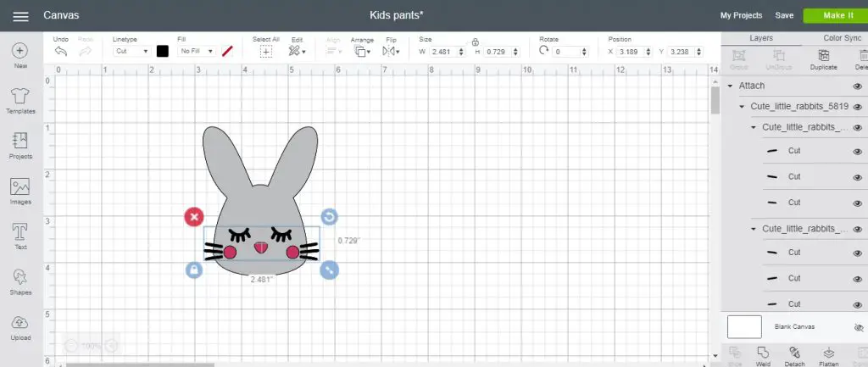Click the rotate field stepper arrows

[x=584, y=52]
